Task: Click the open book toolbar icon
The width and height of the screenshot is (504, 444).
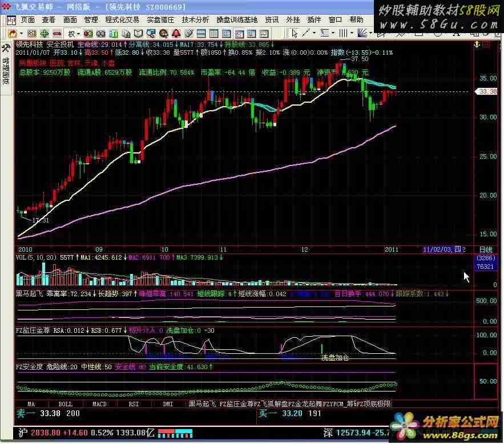Action: point(138,34)
